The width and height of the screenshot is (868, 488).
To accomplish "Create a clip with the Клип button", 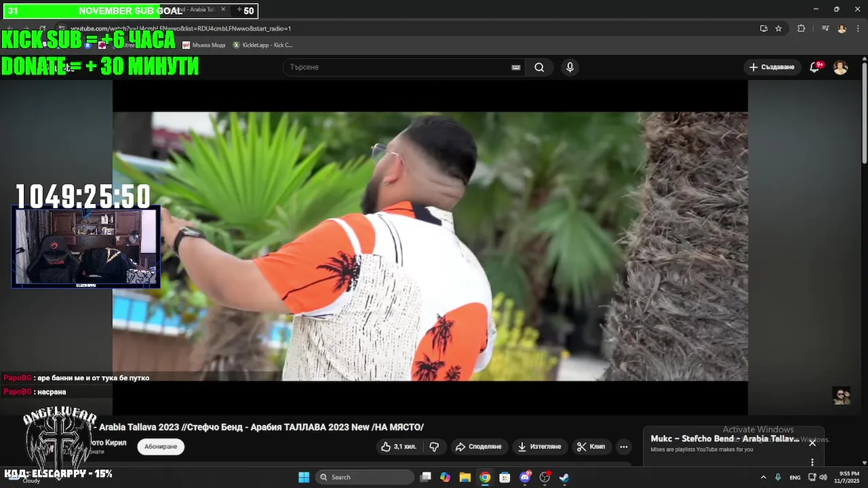I will pos(591,447).
